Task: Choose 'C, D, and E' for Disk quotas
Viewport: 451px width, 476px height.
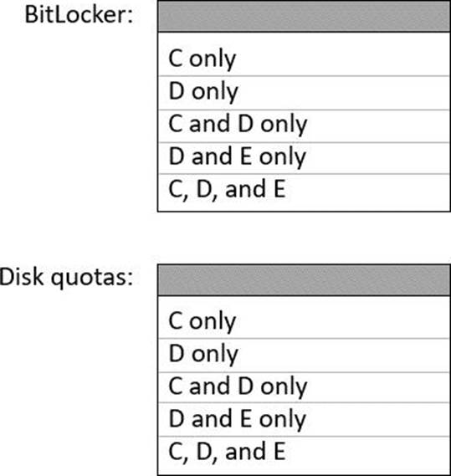Action: point(304,454)
